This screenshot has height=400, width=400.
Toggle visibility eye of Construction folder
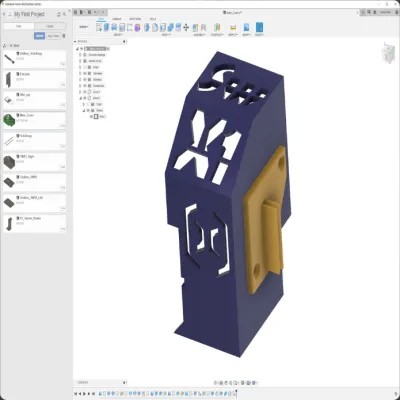tap(85, 86)
